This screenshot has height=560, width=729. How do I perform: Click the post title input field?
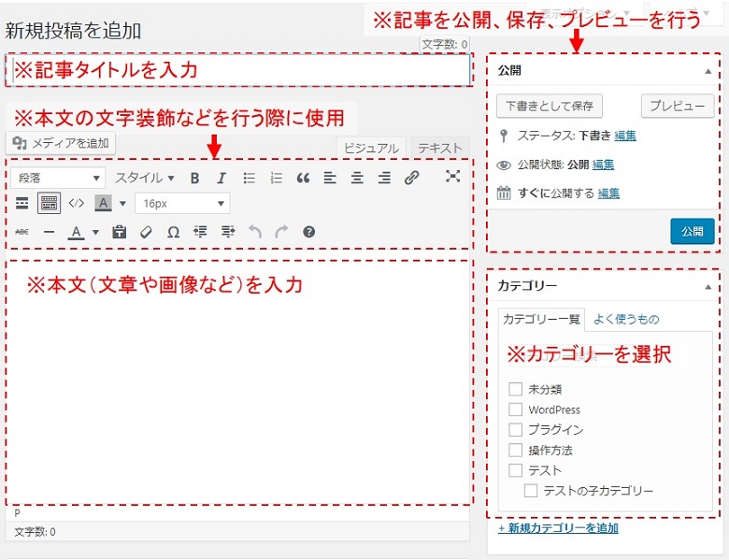[x=237, y=70]
